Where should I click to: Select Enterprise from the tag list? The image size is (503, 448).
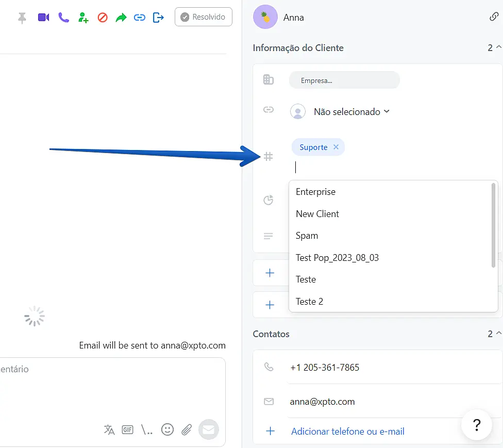click(x=315, y=192)
